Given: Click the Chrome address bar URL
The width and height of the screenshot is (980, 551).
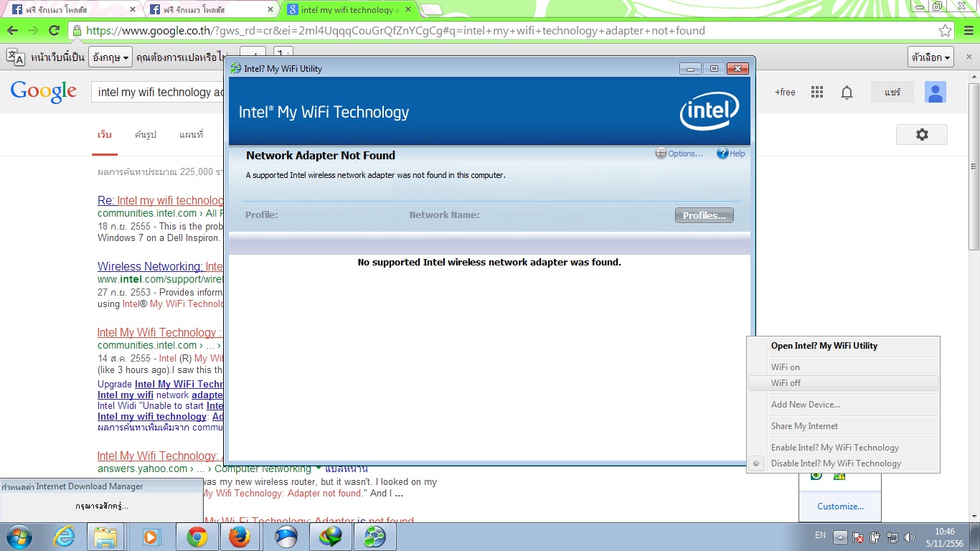Looking at the screenshot, I should (x=395, y=31).
